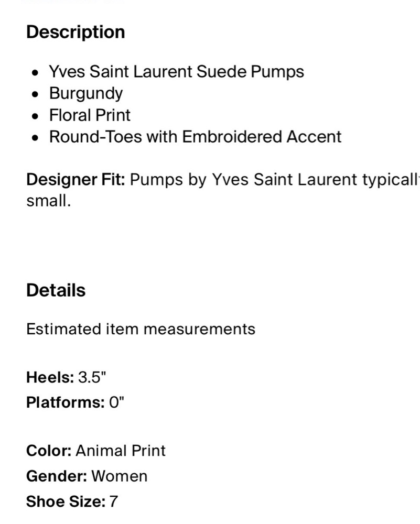
Task: Click the shoe size value 7
Action: 114,501
